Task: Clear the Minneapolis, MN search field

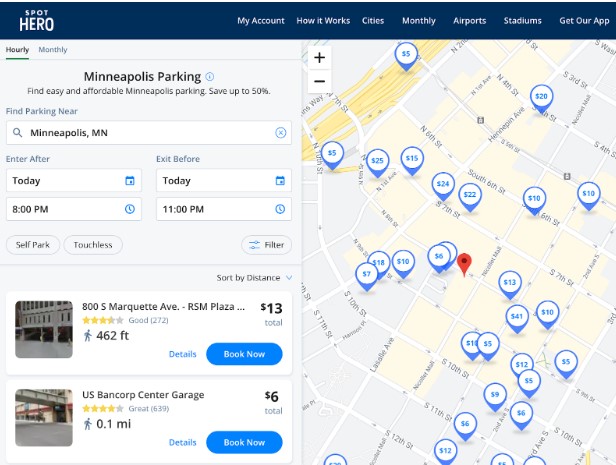Action: click(x=280, y=133)
